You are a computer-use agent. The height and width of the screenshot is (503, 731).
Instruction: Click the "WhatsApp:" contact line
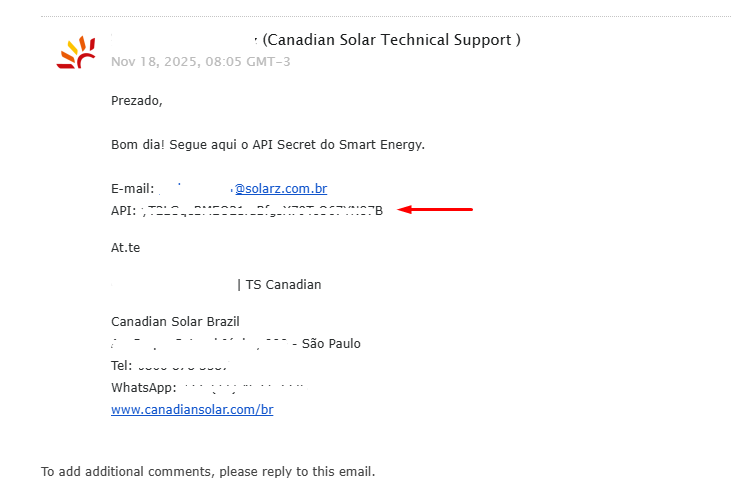pos(144,387)
